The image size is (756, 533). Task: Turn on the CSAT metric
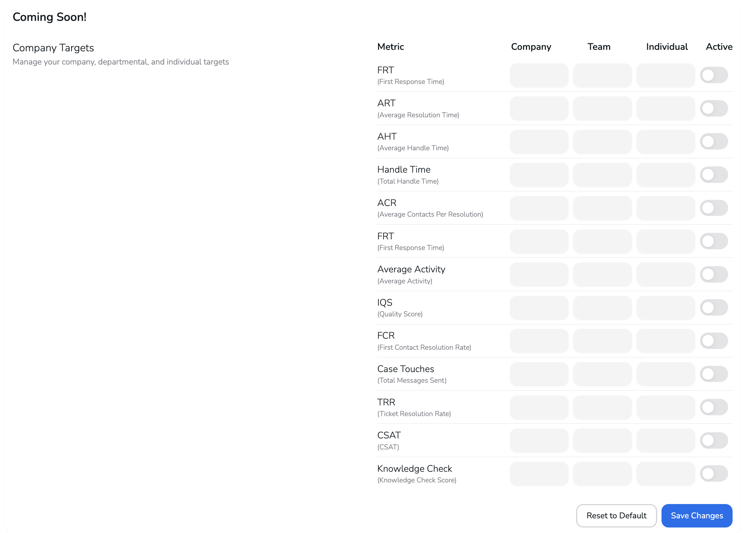coord(714,440)
